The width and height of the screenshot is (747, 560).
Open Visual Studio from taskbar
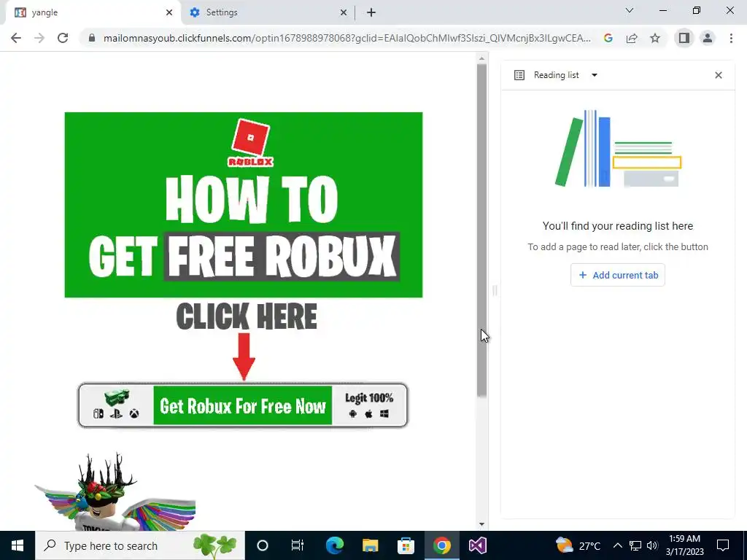[x=477, y=545]
